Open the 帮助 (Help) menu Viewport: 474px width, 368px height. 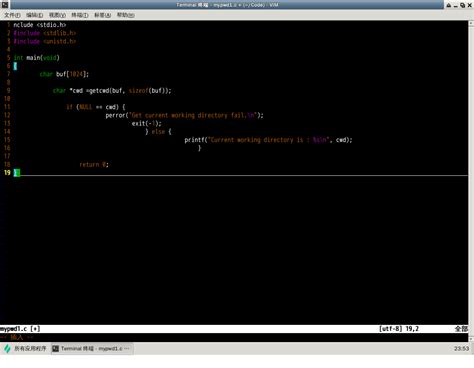(125, 15)
